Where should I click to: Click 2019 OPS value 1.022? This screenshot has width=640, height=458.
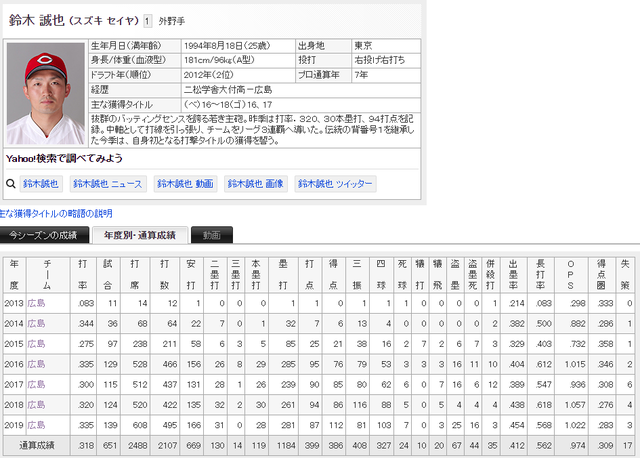(575, 425)
